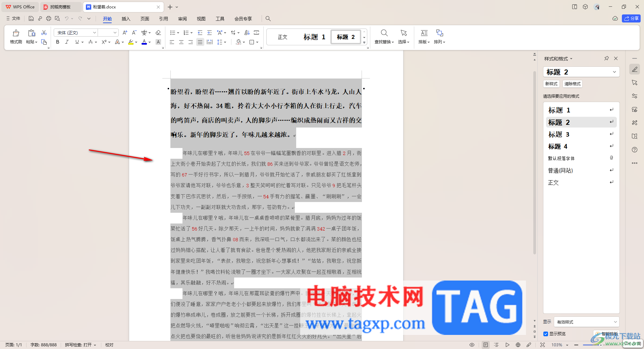Open the 显示 有效样式 dropdown
Image resolution: width=644 pixels, height=349 pixels.
click(586, 322)
